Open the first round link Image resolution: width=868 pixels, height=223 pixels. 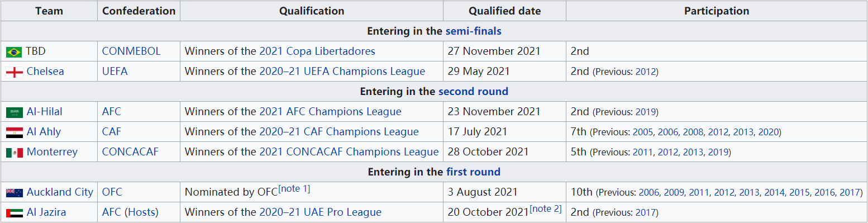click(473, 172)
